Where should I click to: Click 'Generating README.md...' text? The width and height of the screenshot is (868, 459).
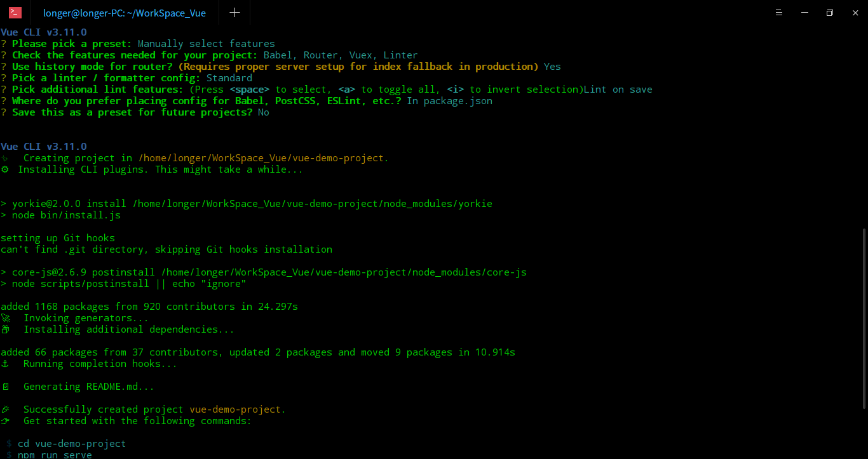click(89, 387)
